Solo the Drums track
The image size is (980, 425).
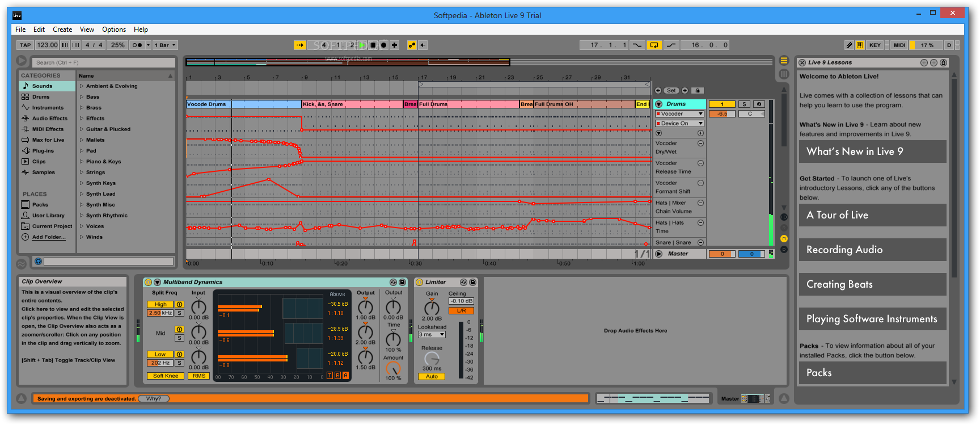pos(745,104)
